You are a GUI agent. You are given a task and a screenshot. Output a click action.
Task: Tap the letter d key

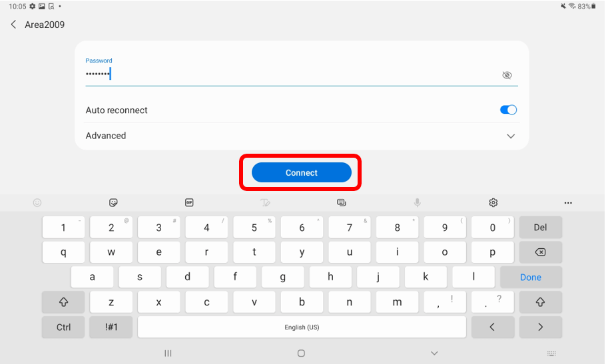tap(187, 277)
